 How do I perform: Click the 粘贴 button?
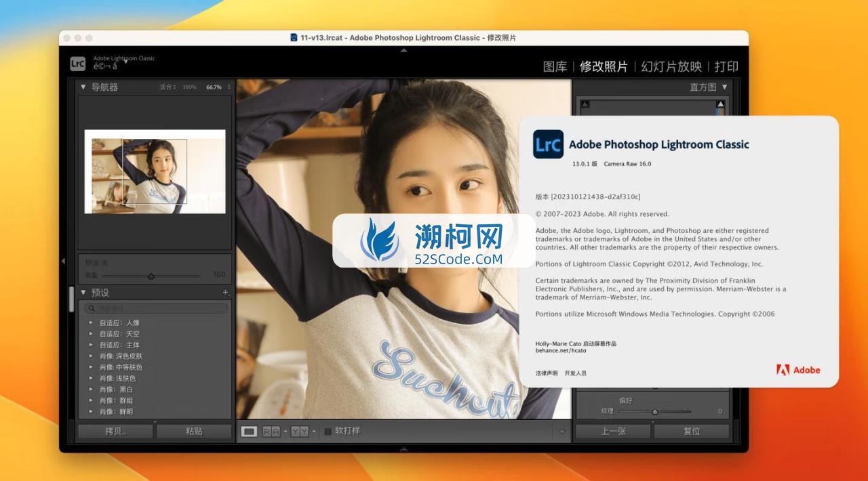coord(194,431)
